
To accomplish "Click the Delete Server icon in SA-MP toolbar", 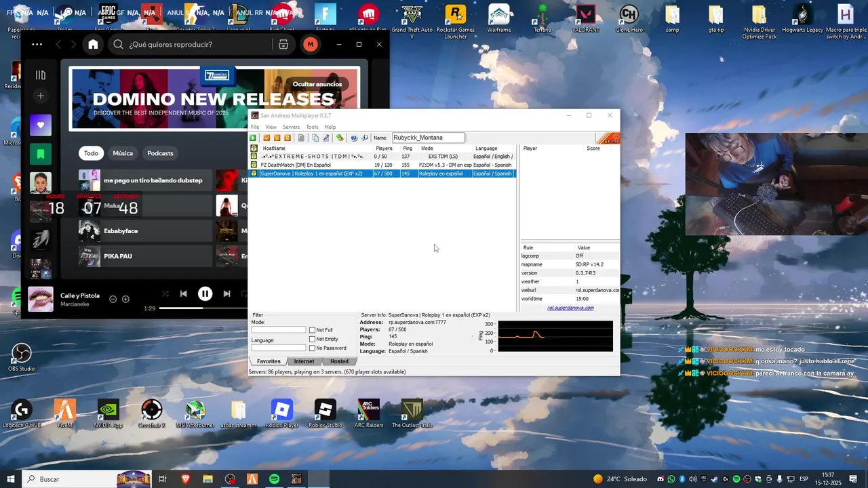I will coord(277,138).
